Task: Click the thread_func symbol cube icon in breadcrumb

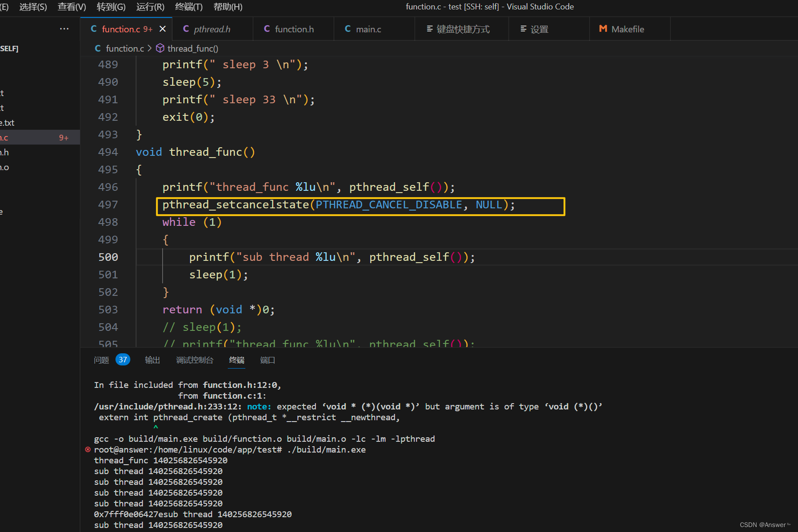Action: point(160,48)
